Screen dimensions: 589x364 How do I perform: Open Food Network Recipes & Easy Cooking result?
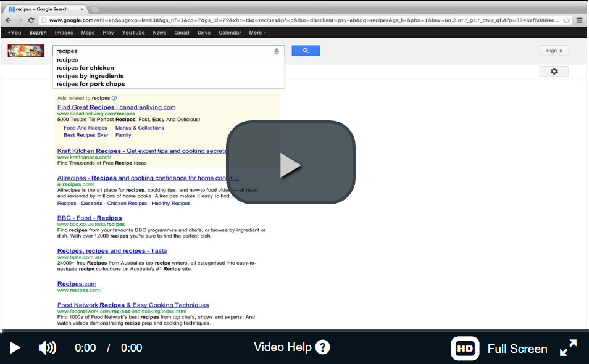pos(133,305)
